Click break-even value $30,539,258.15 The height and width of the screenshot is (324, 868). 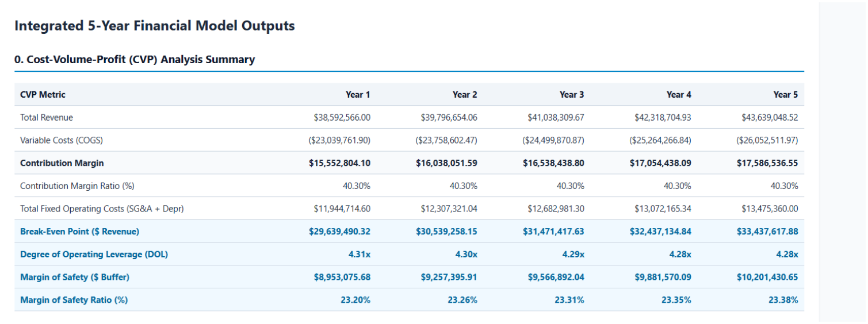pos(447,232)
